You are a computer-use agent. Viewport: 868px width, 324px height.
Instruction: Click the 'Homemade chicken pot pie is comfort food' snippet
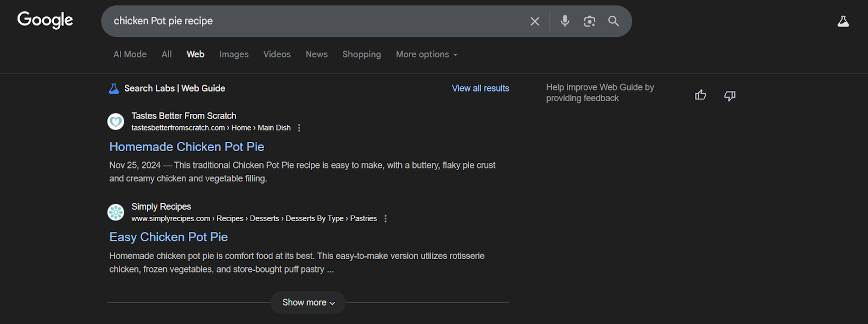297,262
